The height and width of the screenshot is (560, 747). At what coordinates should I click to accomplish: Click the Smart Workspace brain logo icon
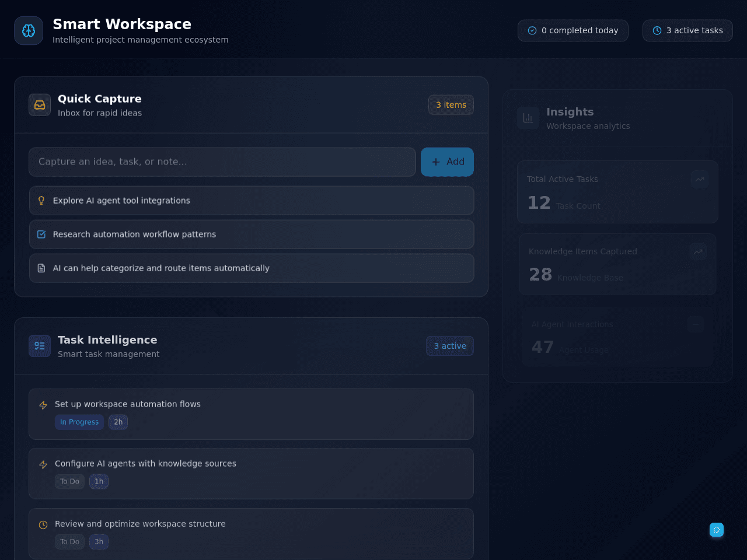29,31
